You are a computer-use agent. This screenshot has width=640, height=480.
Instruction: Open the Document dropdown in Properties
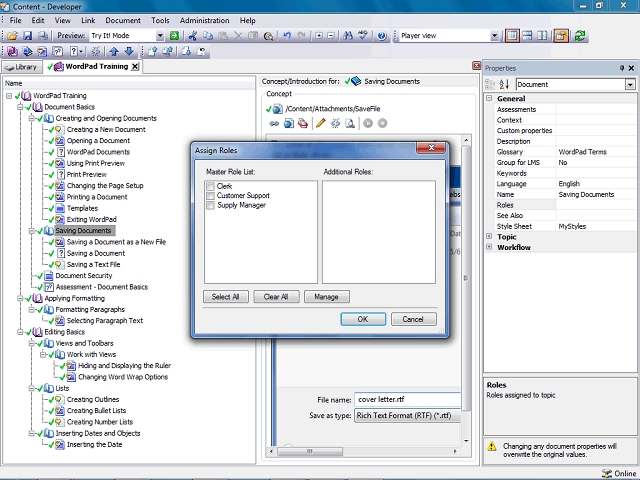click(x=630, y=84)
